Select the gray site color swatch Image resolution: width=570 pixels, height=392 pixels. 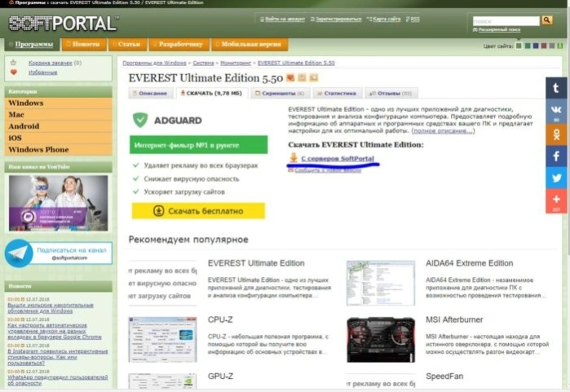point(552,46)
